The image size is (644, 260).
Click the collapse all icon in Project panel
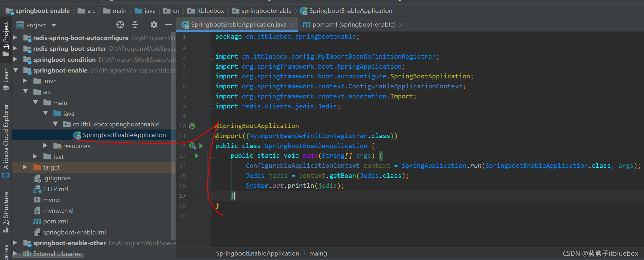click(x=135, y=25)
